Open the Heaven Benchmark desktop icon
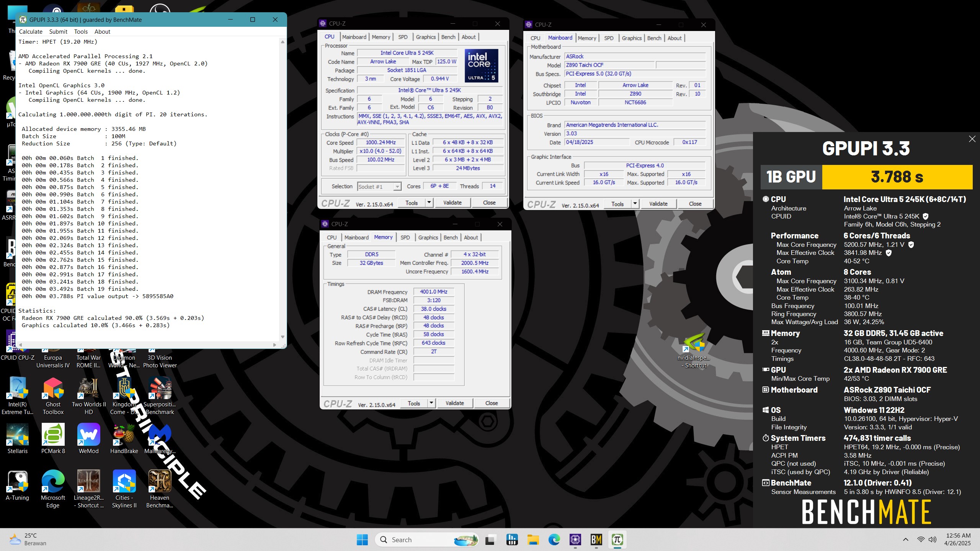The width and height of the screenshot is (980, 551). coord(160,489)
